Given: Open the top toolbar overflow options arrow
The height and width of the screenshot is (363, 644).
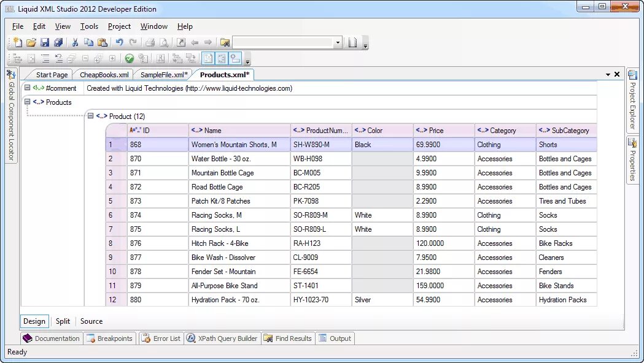Looking at the screenshot, I should point(365,44).
